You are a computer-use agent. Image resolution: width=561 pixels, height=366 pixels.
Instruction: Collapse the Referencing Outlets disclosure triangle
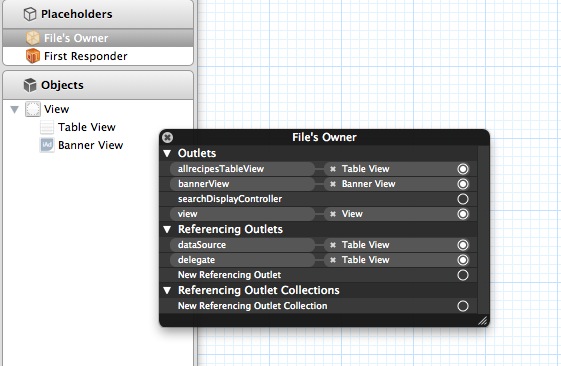point(167,229)
